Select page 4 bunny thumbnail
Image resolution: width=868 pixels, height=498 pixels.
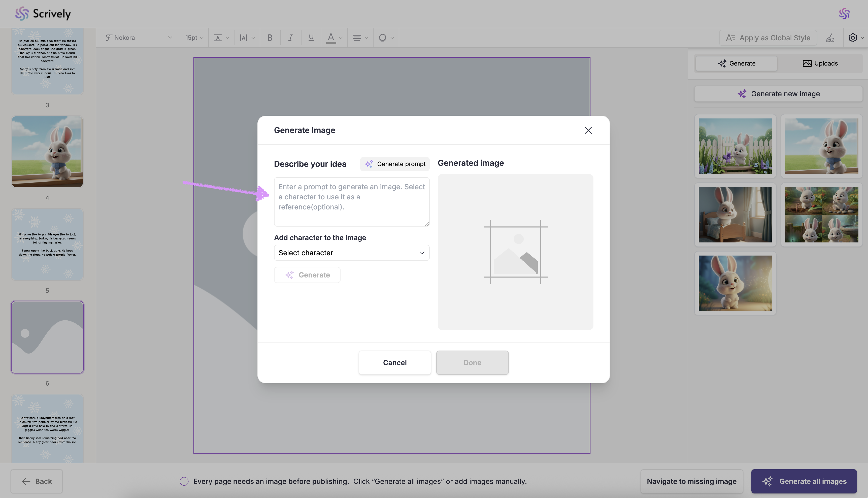[x=47, y=151]
